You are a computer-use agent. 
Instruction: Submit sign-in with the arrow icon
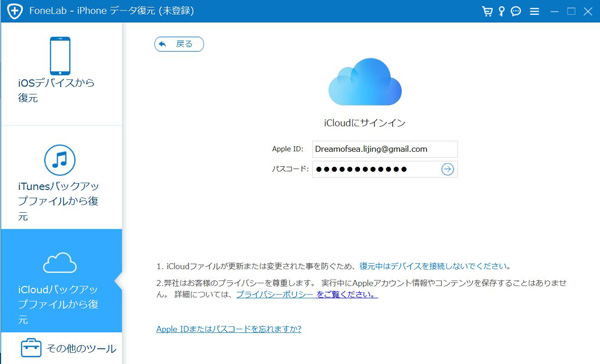click(447, 169)
